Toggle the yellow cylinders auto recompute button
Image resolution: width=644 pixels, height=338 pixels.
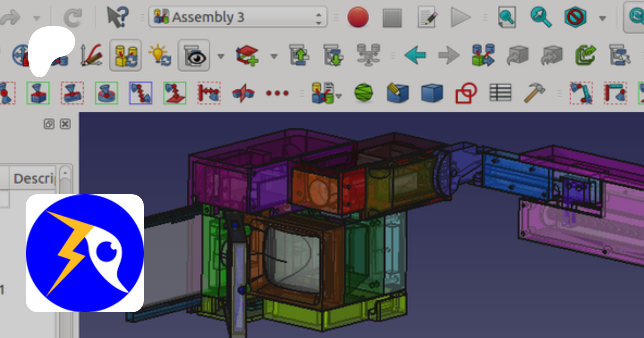(126, 55)
